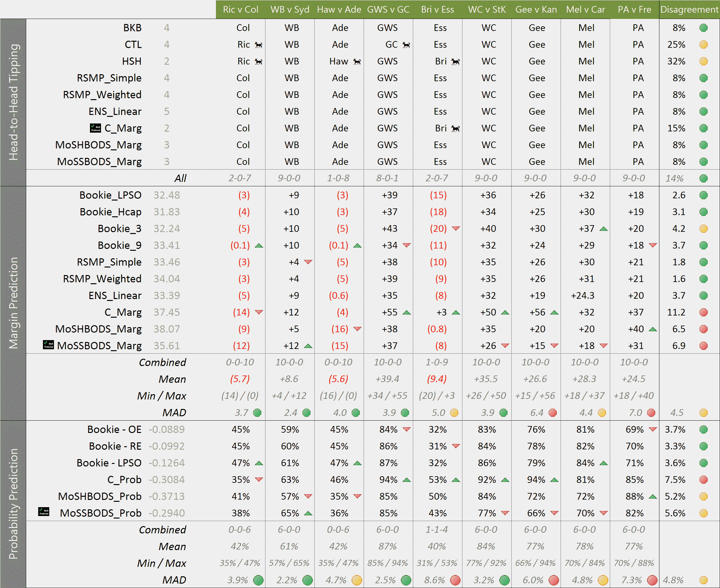The width and height of the screenshot is (720, 588).
Task: Click red indicator dot beside C_Marg's 11.2
Action: click(x=703, y=312)
